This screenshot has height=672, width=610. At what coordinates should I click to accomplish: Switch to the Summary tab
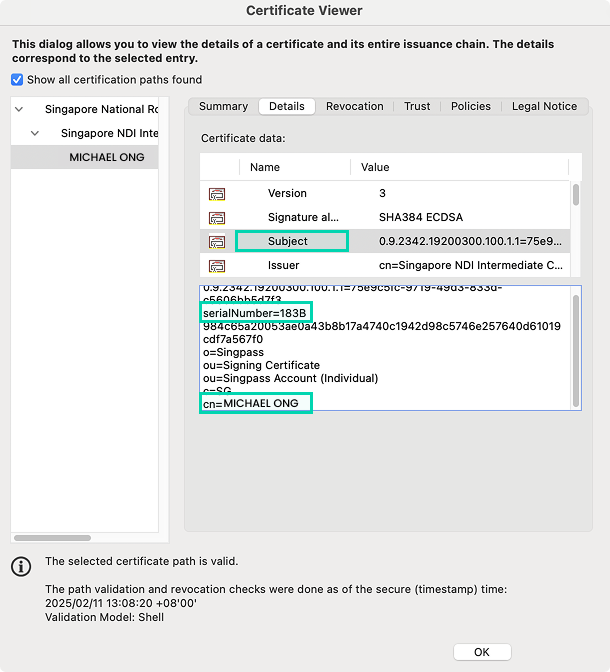point(223,106)
